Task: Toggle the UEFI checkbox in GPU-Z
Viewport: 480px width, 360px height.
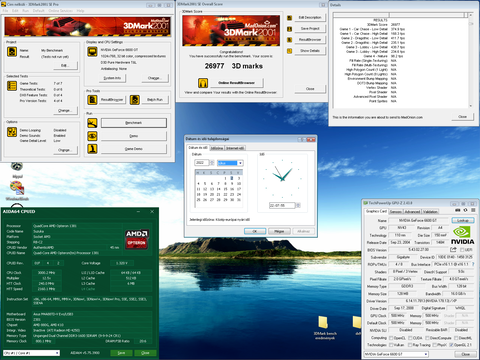Action: point(462,250)
